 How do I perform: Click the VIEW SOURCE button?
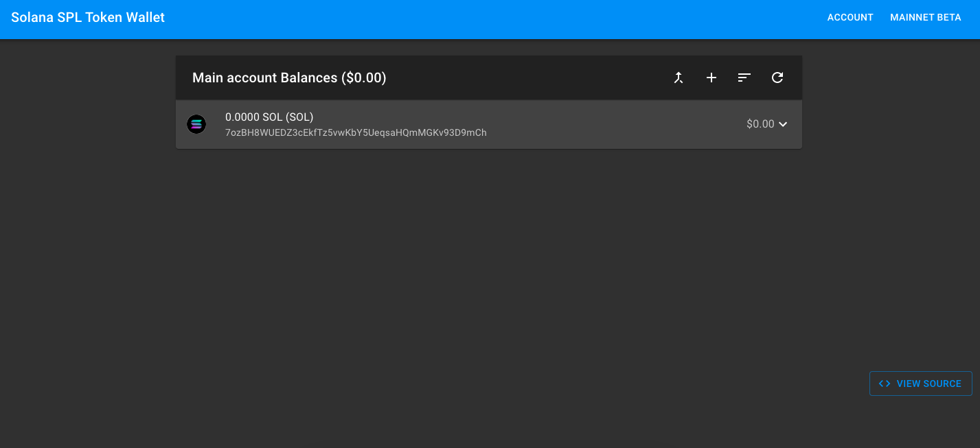pos(920,384)
